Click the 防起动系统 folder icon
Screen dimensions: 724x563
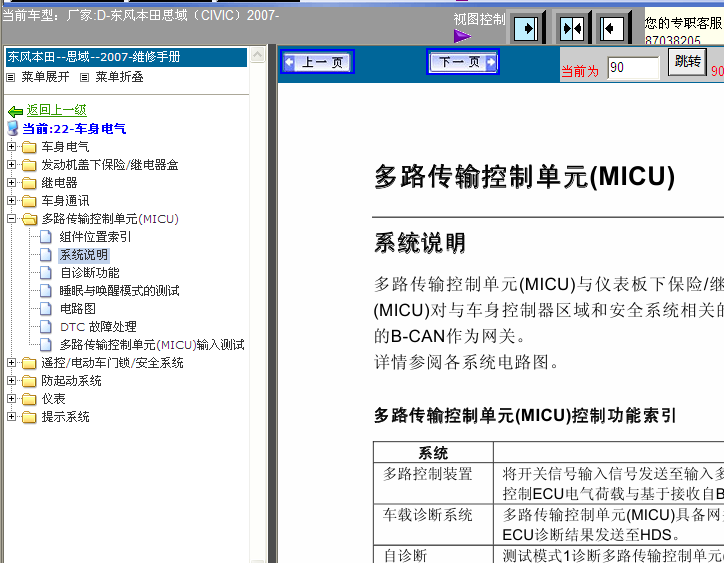pos(29,381)
